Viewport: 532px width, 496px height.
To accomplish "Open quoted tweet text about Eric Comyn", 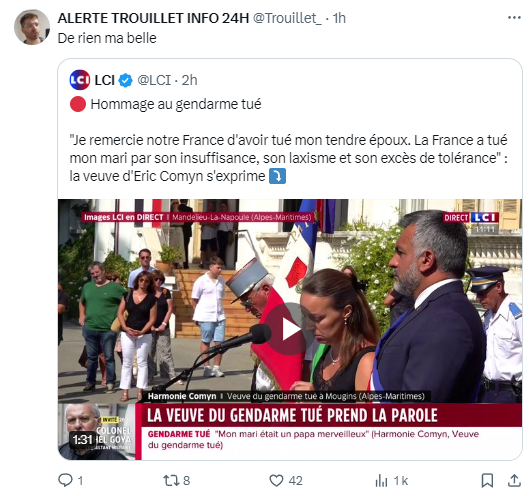I will (x=288, y=158).
